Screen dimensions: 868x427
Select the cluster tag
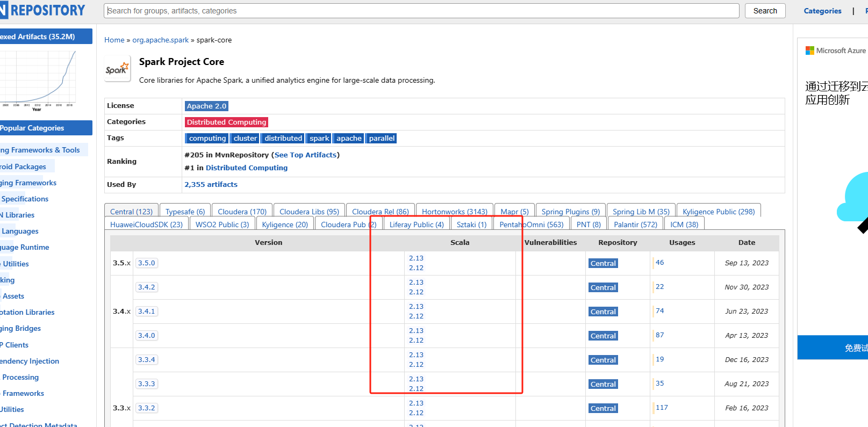245,139
